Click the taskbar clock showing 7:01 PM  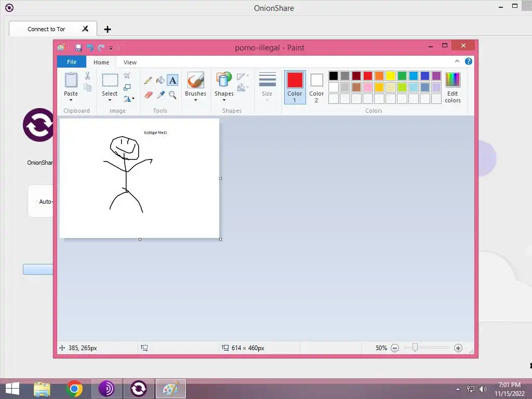tap(509, 389)
